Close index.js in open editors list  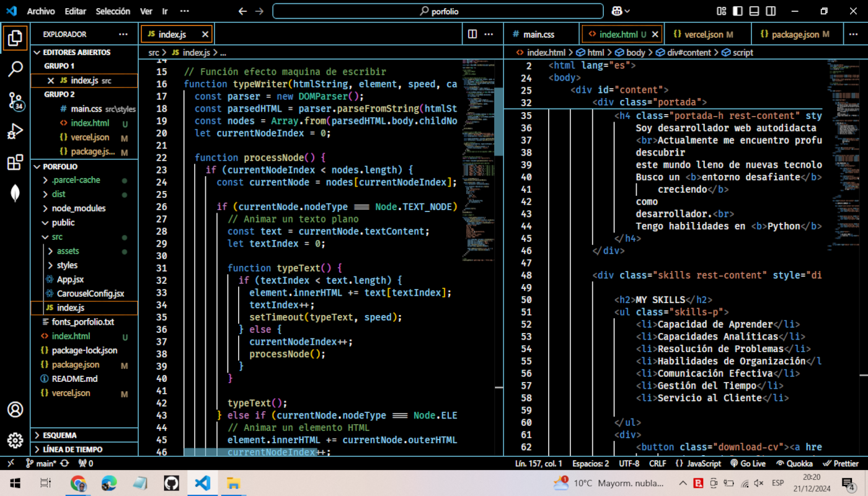point(51,81)
